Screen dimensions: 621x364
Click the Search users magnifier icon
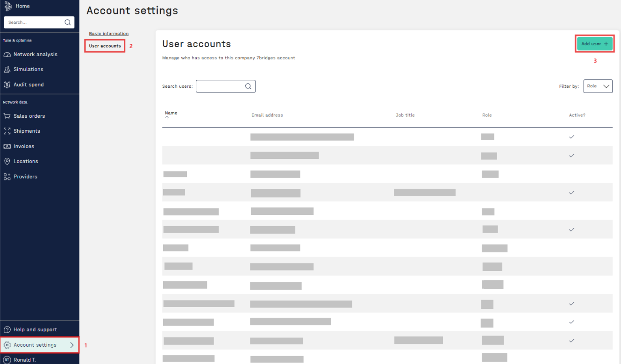(248, 86)
